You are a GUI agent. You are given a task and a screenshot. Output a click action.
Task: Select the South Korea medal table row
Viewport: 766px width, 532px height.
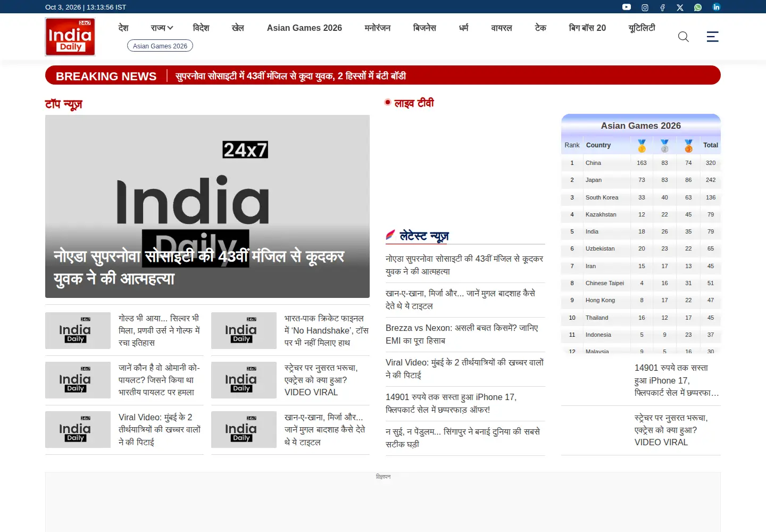(641, 197)
